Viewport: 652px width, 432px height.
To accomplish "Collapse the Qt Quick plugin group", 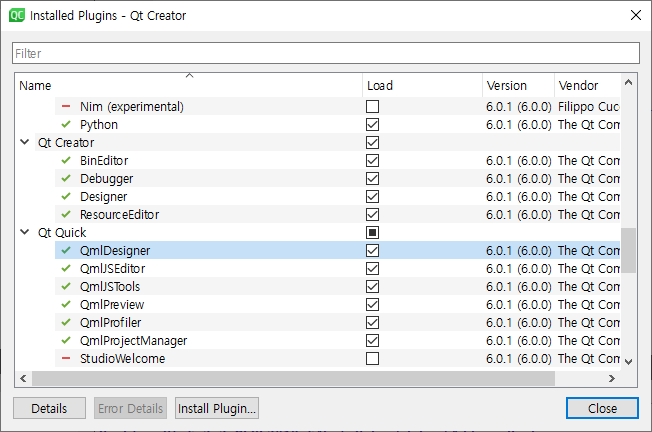I will point(25,232).
